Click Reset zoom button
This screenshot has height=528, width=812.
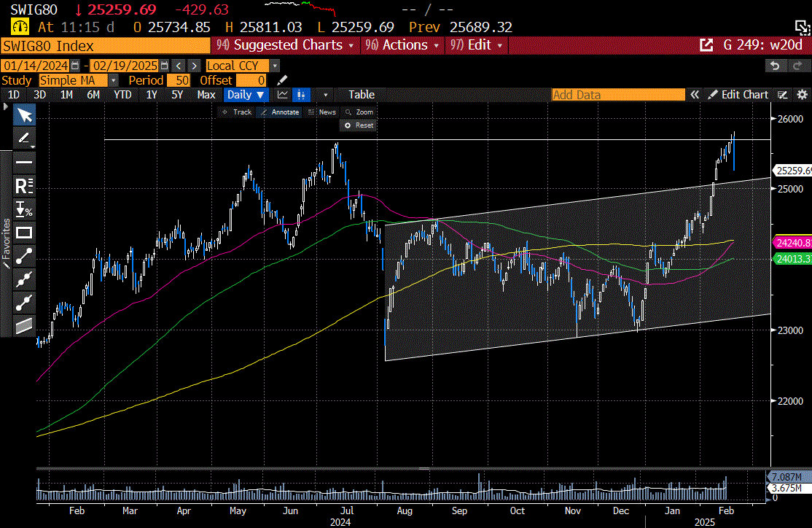pos(359,125)
